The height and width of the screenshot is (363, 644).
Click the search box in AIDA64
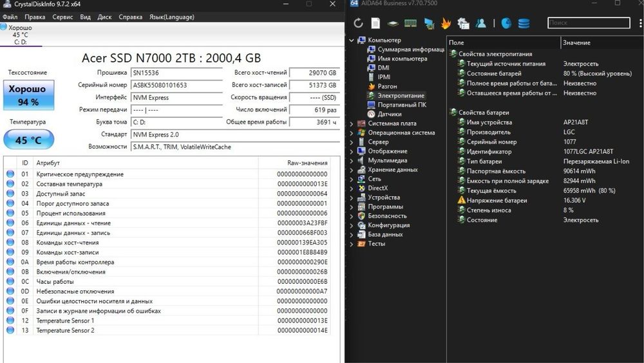click(x=589, y=23)
